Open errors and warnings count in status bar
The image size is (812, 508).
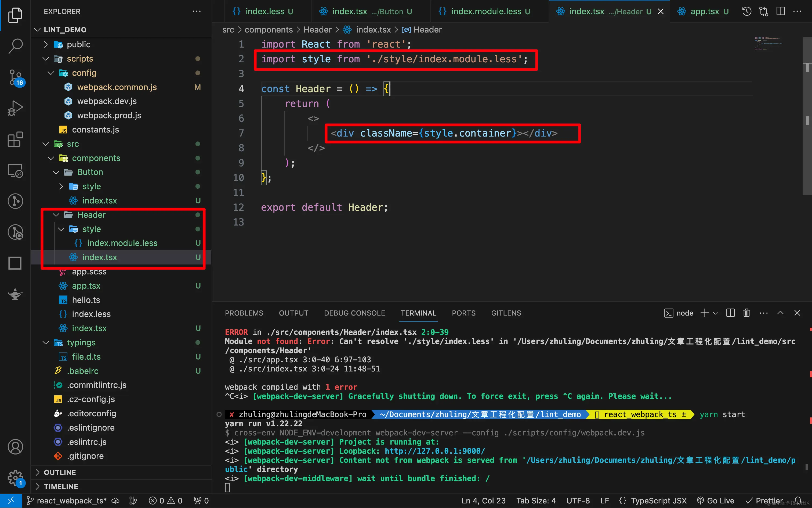point(165,500)
